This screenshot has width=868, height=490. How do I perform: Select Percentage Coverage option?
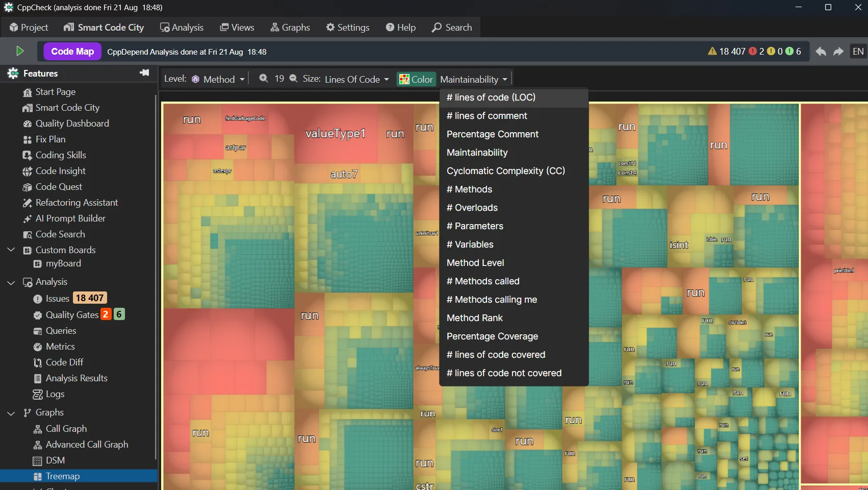[514, 336]
